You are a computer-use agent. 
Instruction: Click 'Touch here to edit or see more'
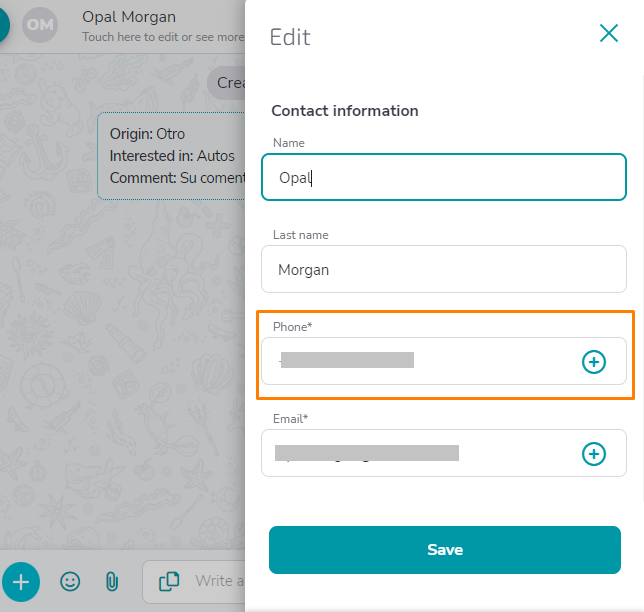coord(163,37)
